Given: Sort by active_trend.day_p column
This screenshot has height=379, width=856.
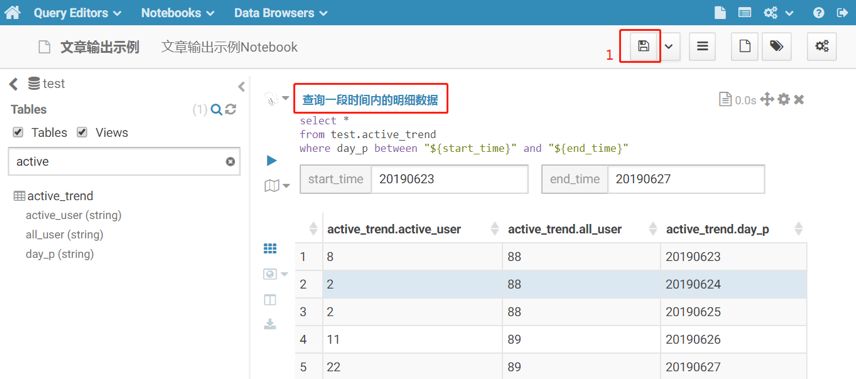Looking at the screenshot, I should (x=733, y=229).
